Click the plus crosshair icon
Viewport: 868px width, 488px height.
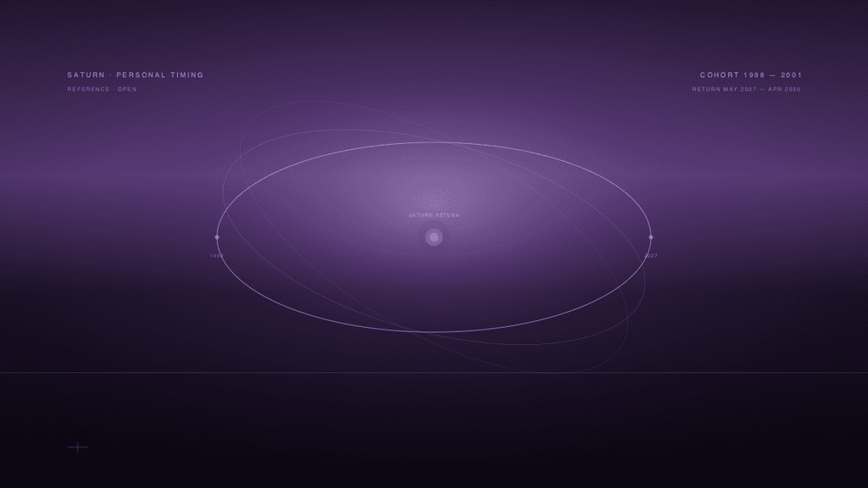pos(78,447)
